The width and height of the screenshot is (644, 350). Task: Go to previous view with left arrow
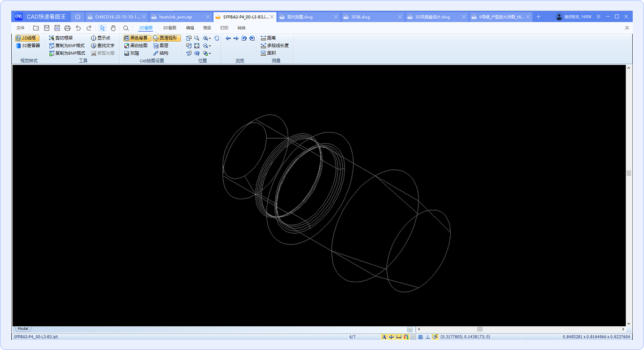[x=228, y=38]
